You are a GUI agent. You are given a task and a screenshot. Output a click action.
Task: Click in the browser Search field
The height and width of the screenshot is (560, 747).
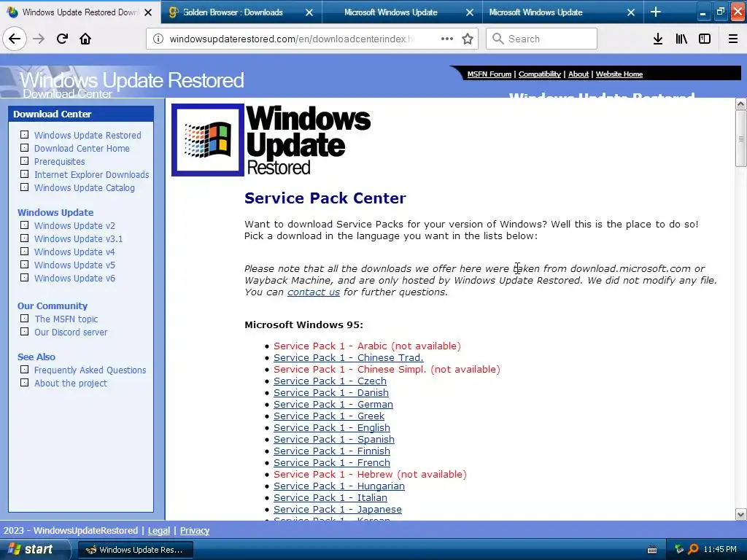click(x=541, y=39)
